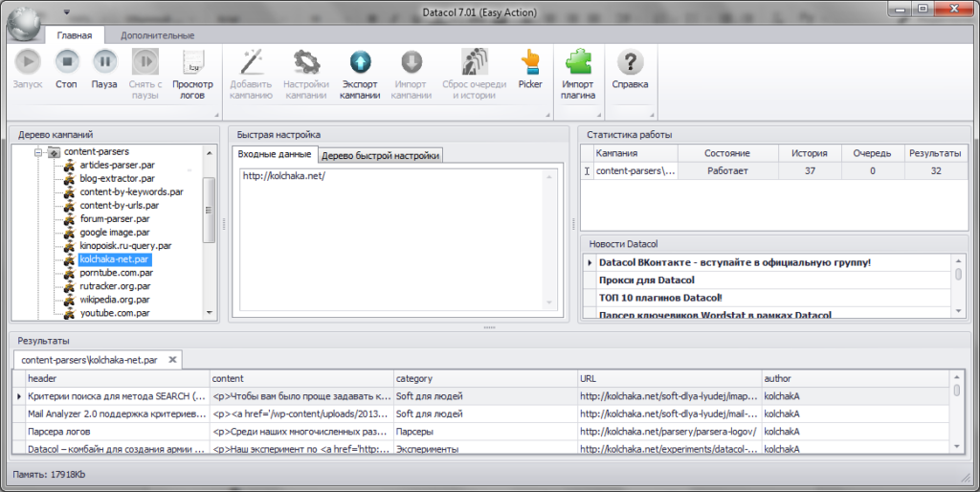Click the Кампания column header
Viewport: 980px width, 492px height.
635,153
